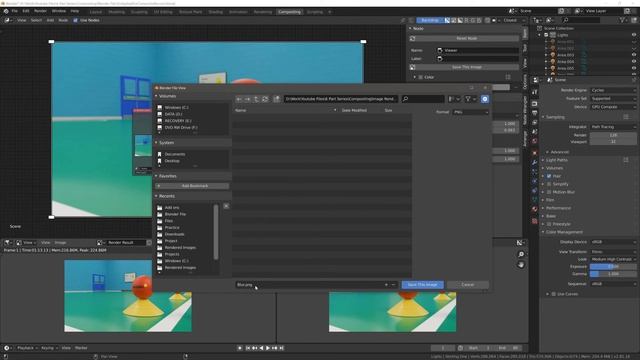Edit the node Name field showing Viewer
Viewport: 640px width, 360px height.
(x=477, y=50)
